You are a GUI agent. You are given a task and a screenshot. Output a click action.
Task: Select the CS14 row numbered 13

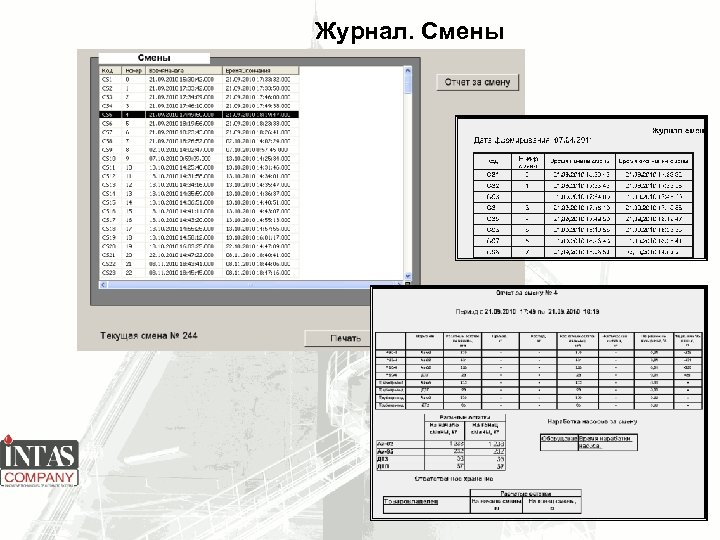tap(199, 194)
